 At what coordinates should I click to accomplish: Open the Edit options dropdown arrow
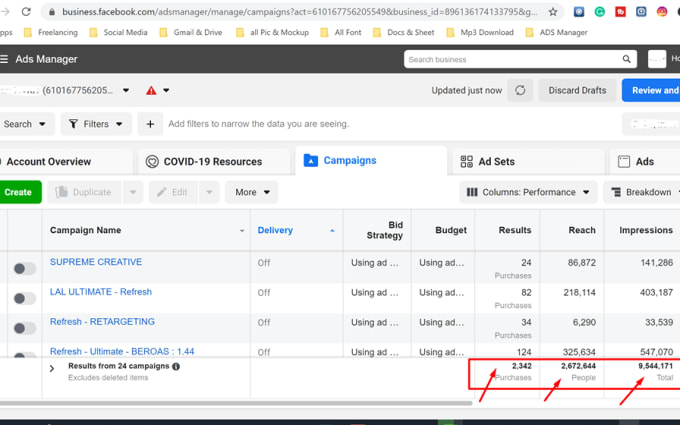[209, 192]
